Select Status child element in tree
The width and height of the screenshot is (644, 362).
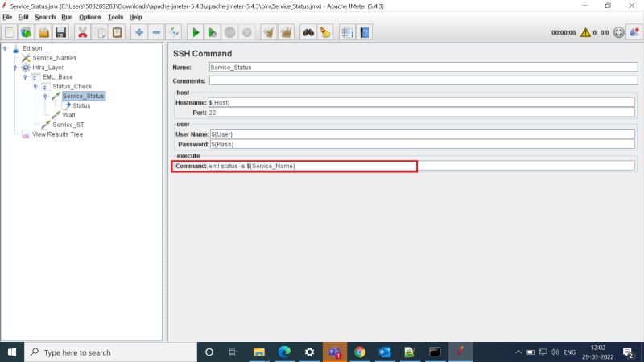coord(81,105)
